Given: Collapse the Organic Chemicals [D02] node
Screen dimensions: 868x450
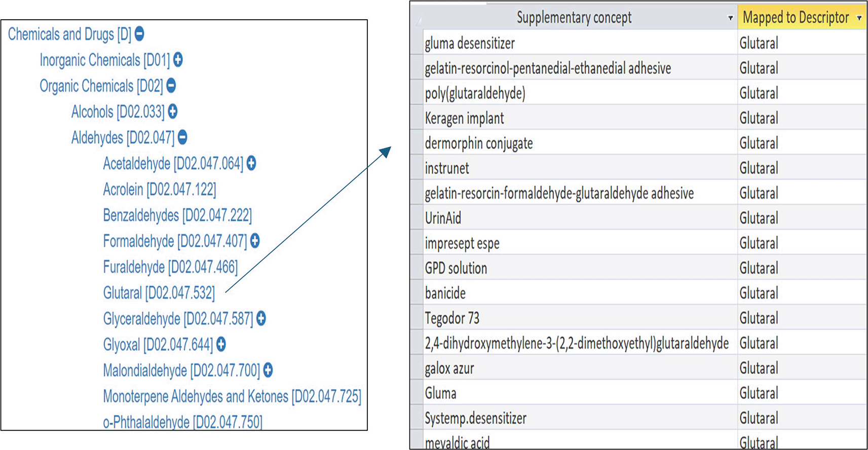Looking at the screenshot, I should (x=171, y=86).
